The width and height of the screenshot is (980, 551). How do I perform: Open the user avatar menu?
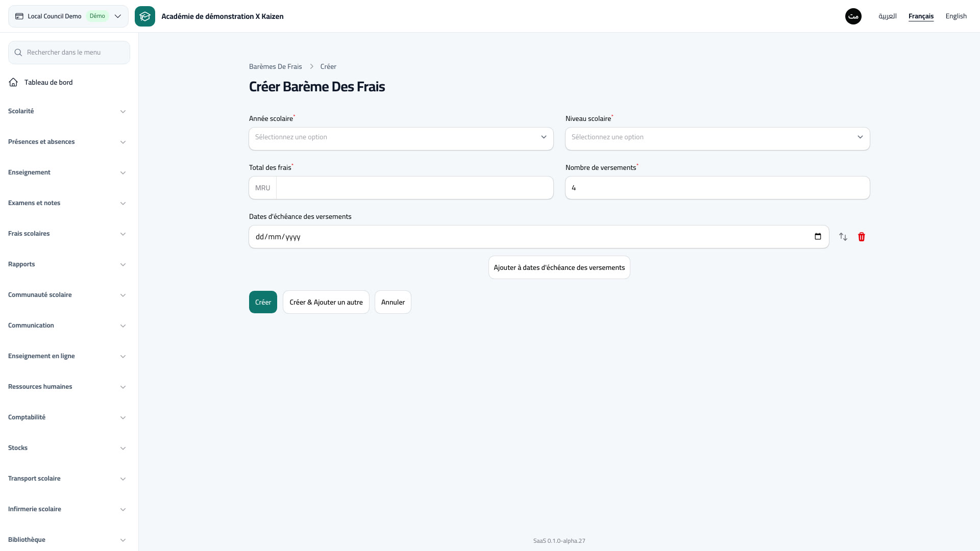coord(853,16)
